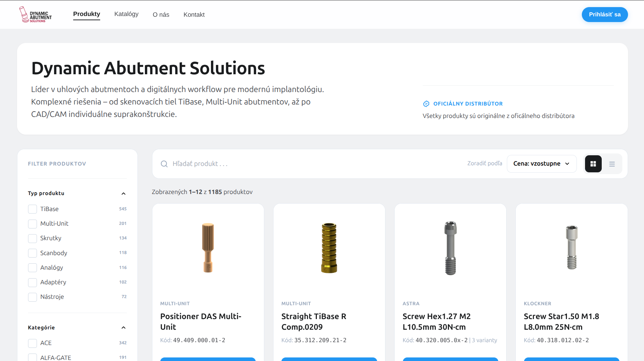Click the official distributor badge icon
This screenshot has width=644, height=361.
pyautogui.click(x=426, y=104)
